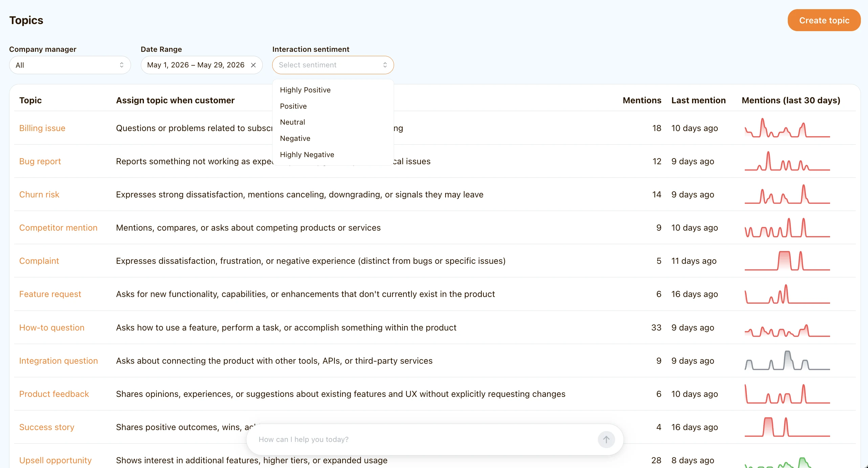The image size is (868, 468).
Task: Click the Topic column header
Action: (30, 100)
